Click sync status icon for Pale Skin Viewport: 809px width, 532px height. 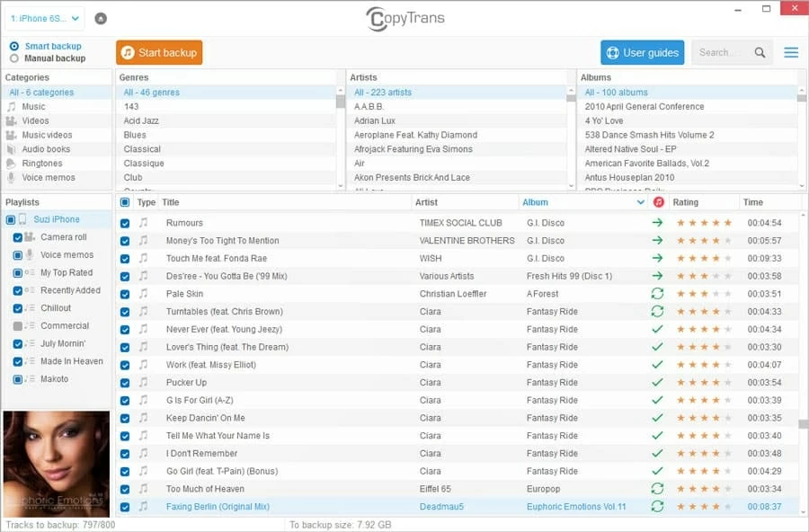657,294
